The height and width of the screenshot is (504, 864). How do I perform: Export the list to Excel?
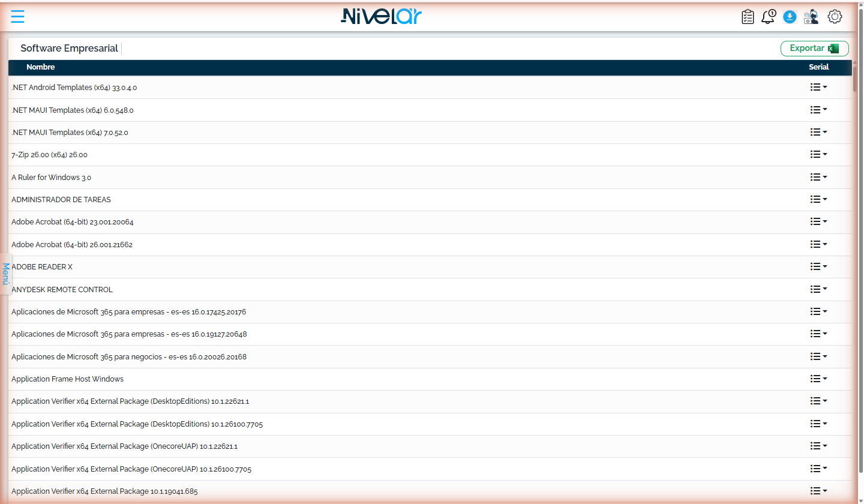(x=814, y=49)
